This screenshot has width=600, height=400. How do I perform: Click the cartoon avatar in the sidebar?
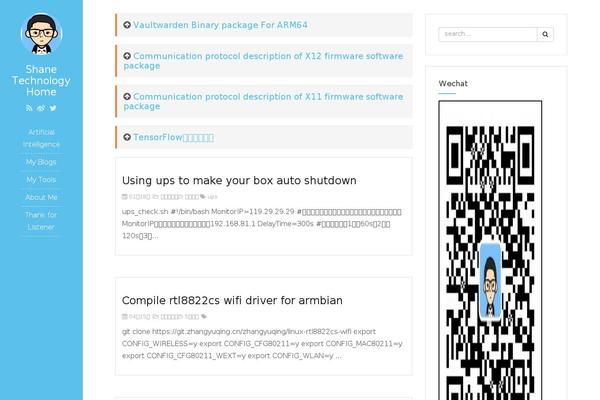[41, 34]
